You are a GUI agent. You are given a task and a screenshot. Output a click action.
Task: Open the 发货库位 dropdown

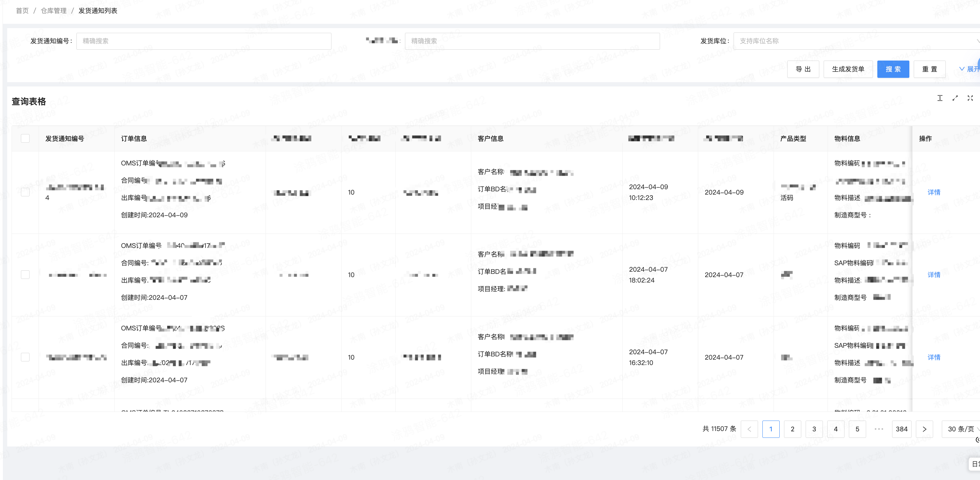click(856, 41)
